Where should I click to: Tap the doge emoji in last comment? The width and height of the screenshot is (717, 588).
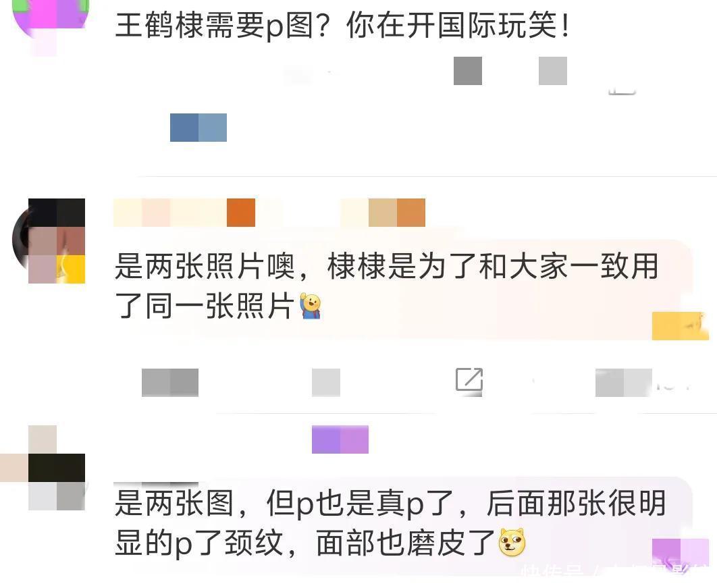[x=512, y=542]
